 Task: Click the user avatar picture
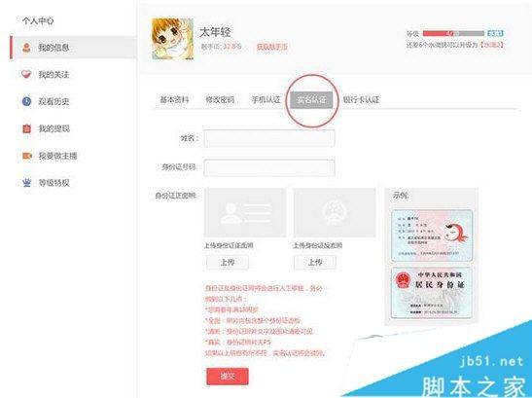[x=173, y=39]
